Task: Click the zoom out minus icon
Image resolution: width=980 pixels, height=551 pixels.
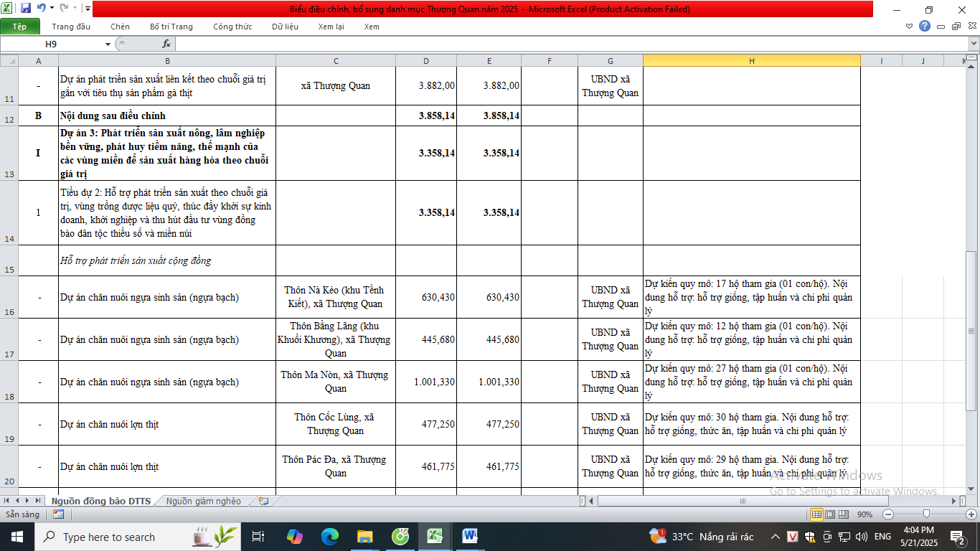Action: pos(888,514)
